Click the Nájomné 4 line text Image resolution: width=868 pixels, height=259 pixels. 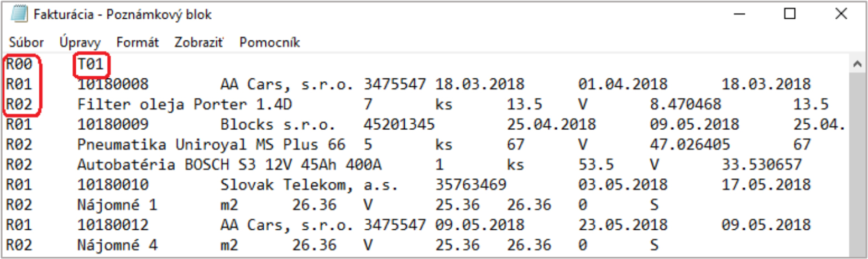tap(117, 245)
